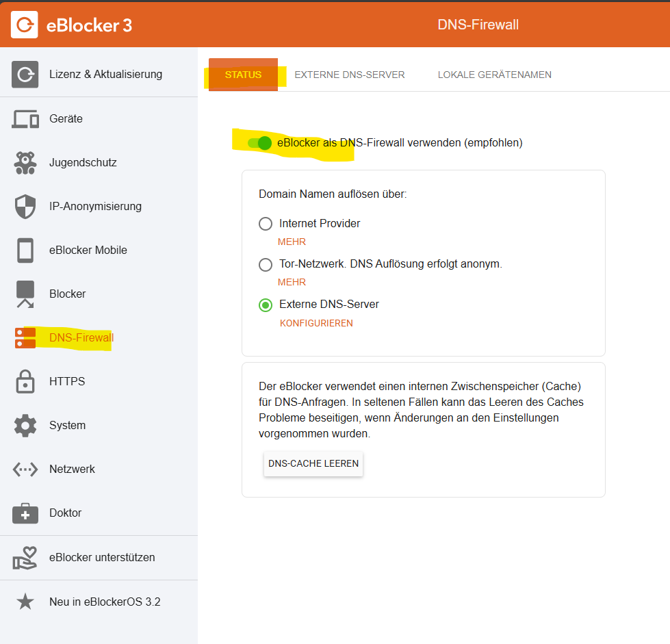The height and width of the screenshot is (644, 670).
Task: Click the eBlocker 3 title text
Action: pos(89,25)
